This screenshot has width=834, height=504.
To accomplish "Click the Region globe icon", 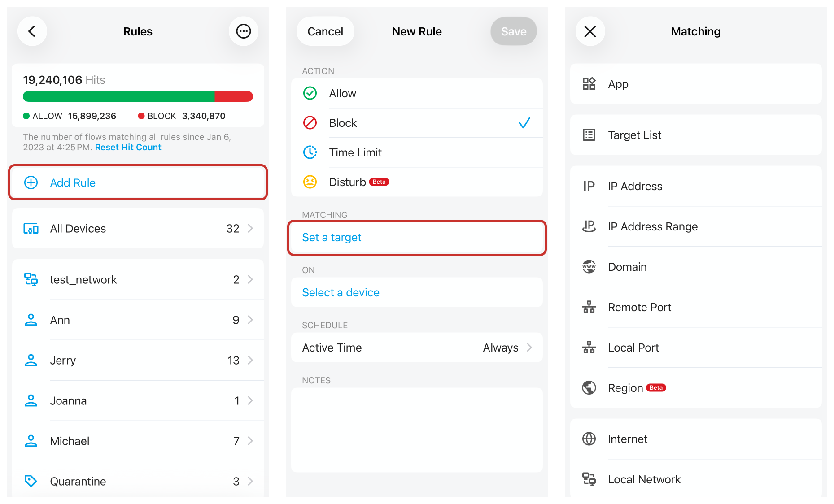I will click(589, 388).
